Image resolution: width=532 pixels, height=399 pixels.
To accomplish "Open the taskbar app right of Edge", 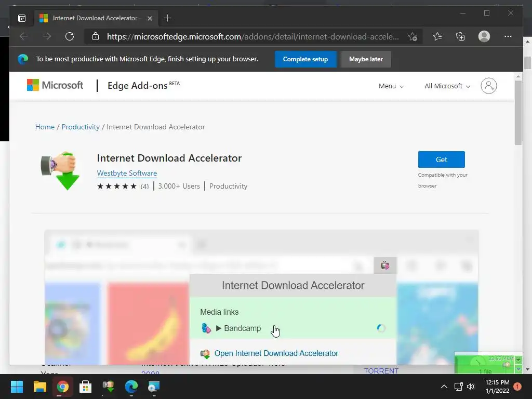I will tap(154, 387).
